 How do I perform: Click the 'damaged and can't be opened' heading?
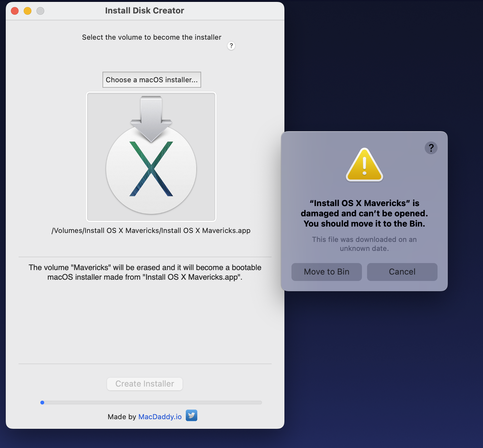364,213
